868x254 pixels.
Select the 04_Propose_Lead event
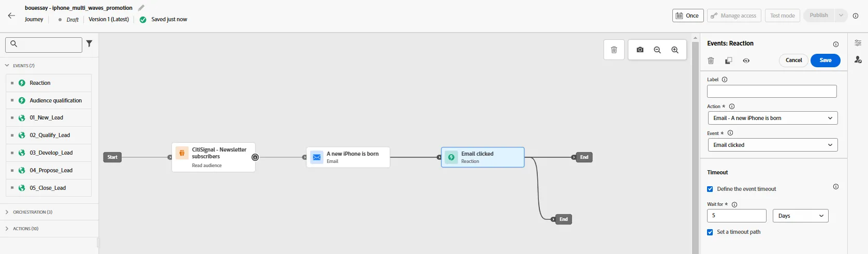coord(49,171)
